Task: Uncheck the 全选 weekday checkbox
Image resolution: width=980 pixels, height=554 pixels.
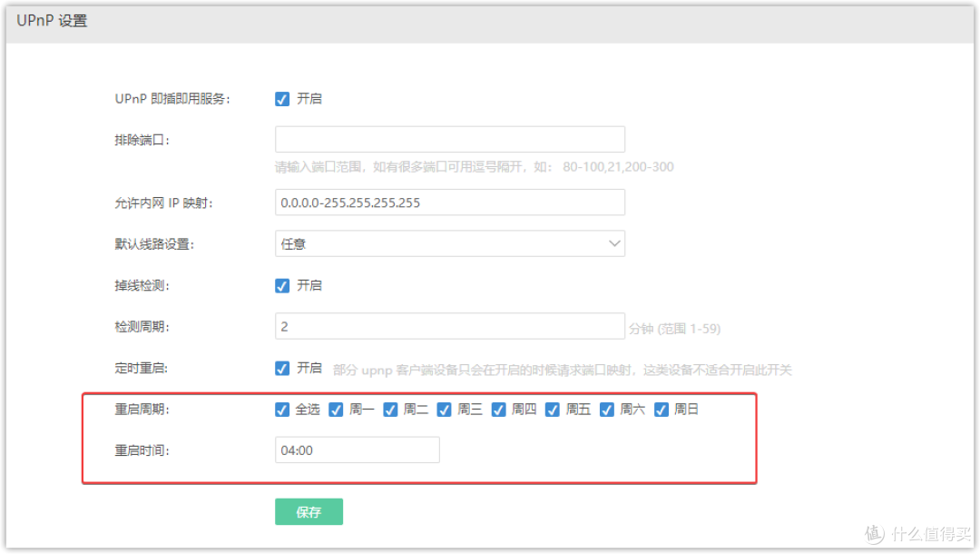Action: [x=282, y=410]
